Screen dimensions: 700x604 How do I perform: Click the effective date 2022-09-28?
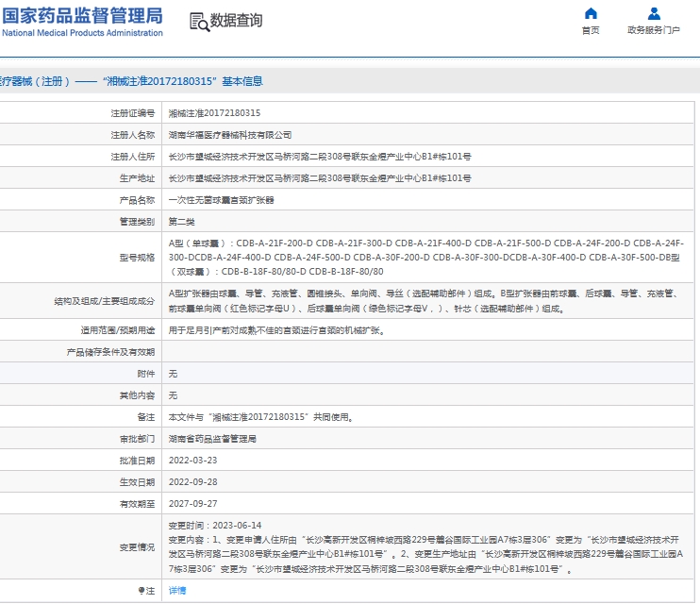point(192,482)
